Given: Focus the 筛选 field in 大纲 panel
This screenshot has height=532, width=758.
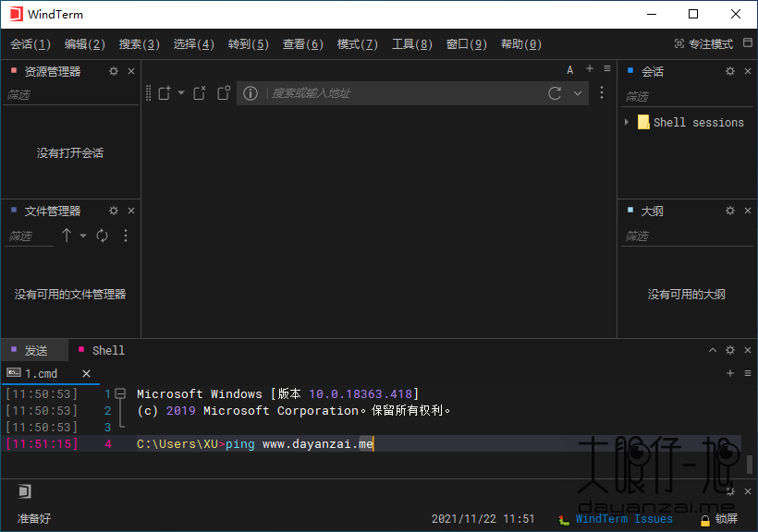Looking at the screenshot, I should tap(687, 236).
